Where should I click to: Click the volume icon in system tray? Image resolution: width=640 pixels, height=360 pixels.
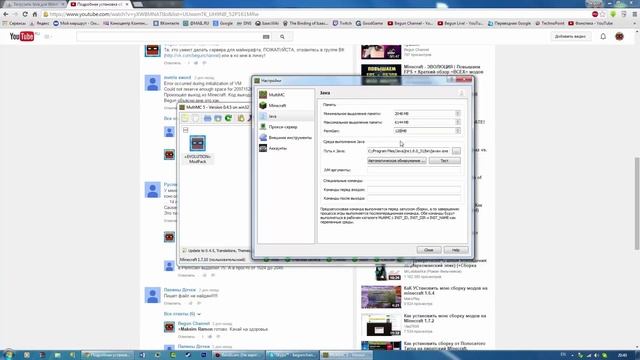click(596, 355)
